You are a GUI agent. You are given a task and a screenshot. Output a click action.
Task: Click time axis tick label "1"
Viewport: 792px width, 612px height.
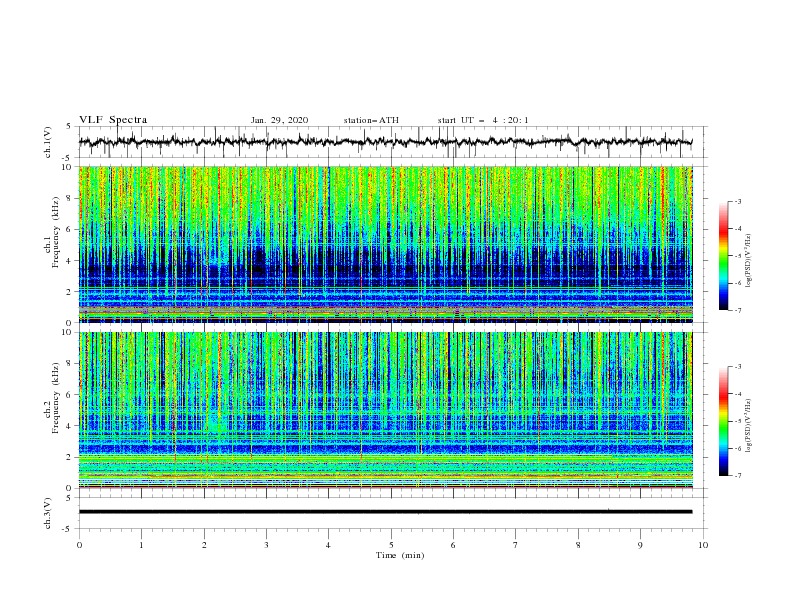pyautogui.click(x=141, y=545)
